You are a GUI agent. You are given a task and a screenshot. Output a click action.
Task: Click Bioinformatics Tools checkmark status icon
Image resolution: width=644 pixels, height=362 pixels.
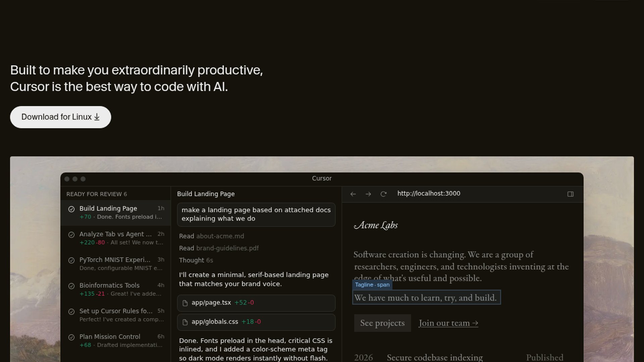coord(71,286)
